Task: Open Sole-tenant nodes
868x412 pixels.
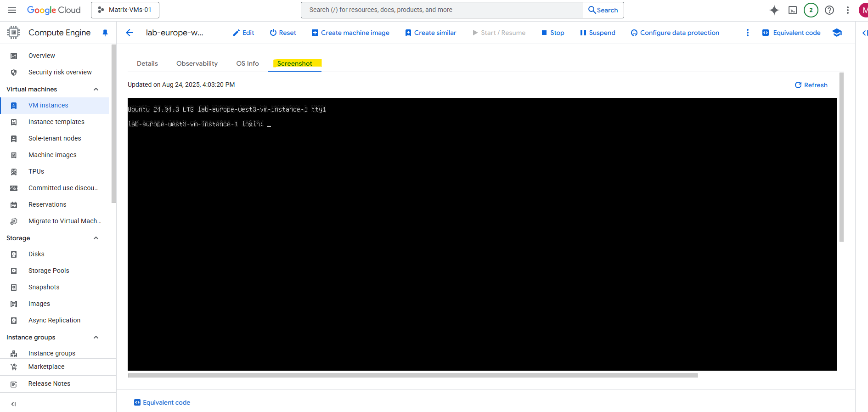Action: tap(55, 138)
